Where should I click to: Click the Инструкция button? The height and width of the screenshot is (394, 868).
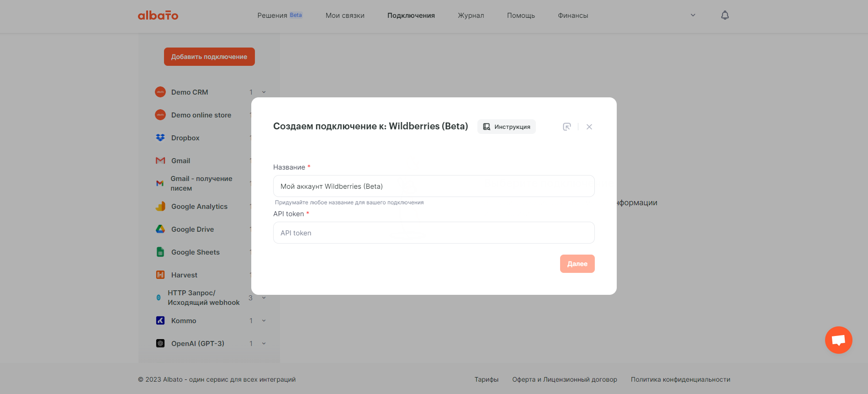507,127
